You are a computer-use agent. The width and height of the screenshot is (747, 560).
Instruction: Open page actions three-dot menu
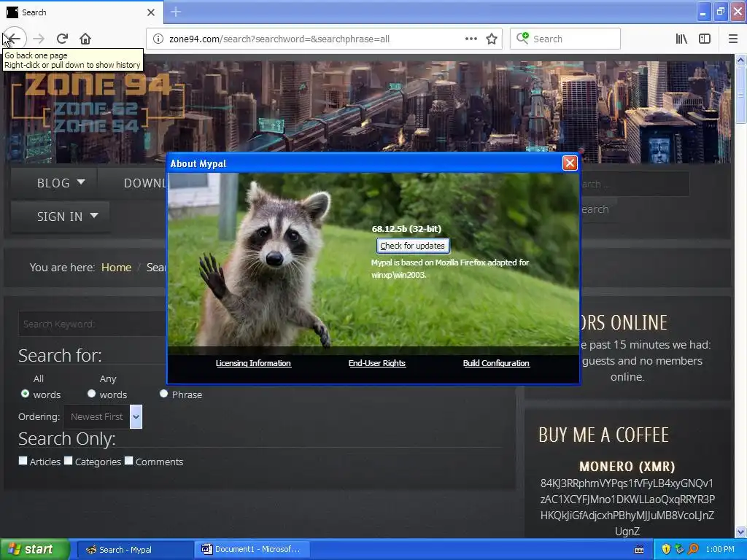[471, 39]
